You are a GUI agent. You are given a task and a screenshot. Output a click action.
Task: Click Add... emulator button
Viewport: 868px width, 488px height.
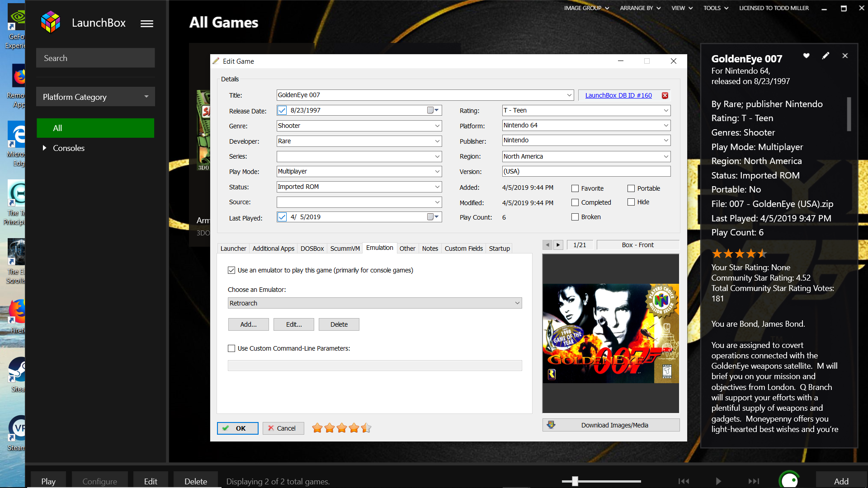[248, 324]
